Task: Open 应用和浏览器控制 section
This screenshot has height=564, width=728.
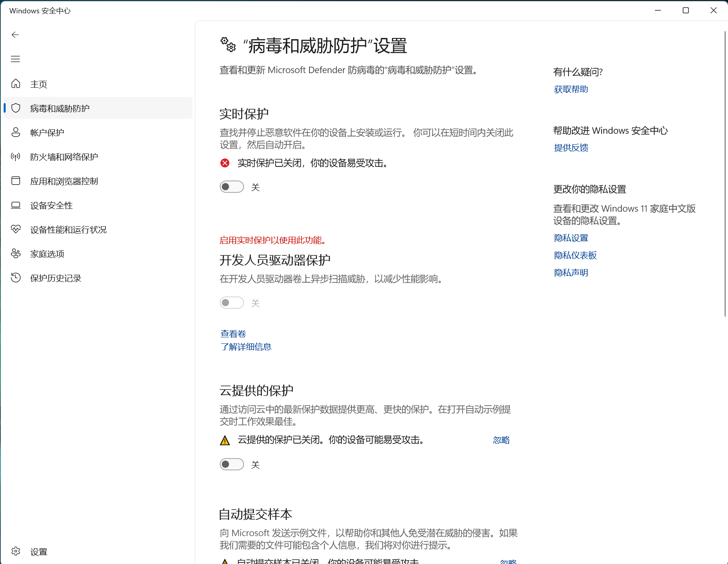Action: pyautogui.click(x=98, y=181)
